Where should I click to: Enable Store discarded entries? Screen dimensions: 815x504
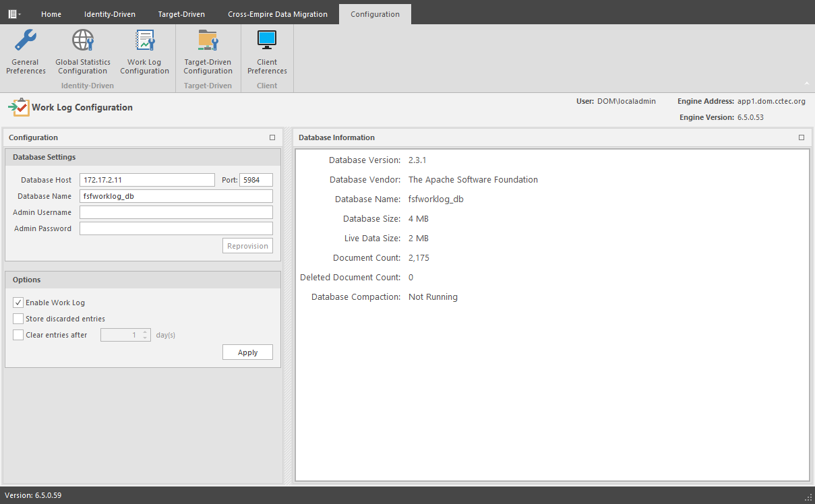[x=18, y=318]
